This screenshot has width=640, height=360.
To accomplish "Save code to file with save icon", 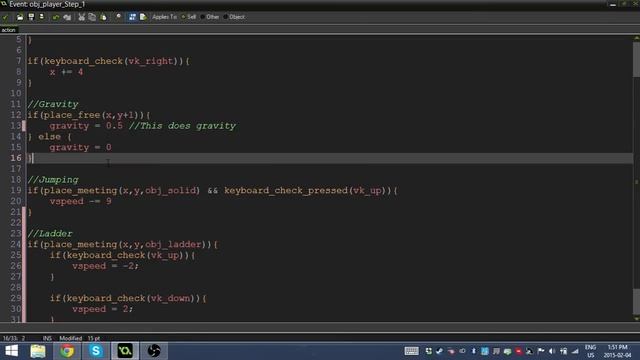I will pos(31,17).
